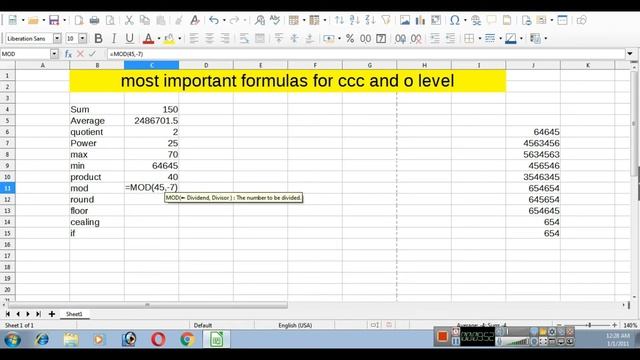This screenshot has height=360, width=640.
Task: Toggle the AutoFilter funnel icon
Action: click(x=386, y=20)
